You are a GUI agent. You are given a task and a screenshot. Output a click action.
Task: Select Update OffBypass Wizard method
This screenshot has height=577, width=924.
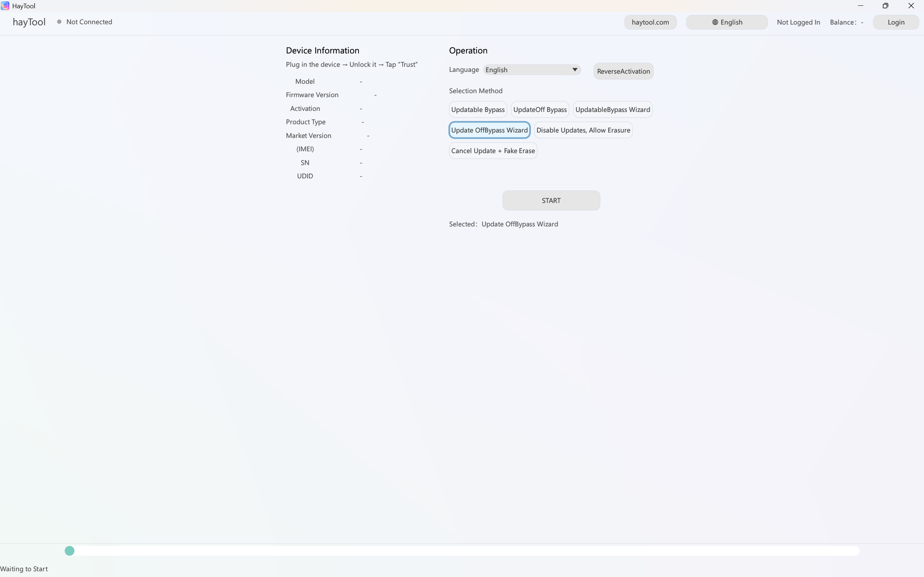489,130
